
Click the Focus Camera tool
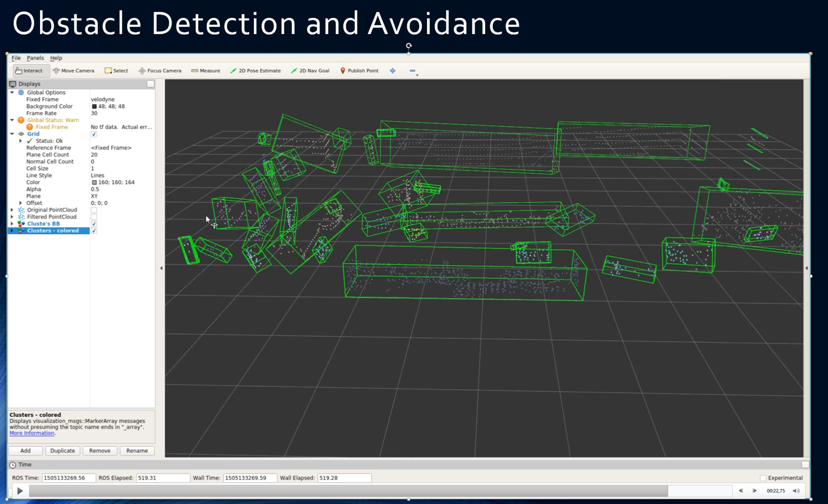tap(160, 70)
